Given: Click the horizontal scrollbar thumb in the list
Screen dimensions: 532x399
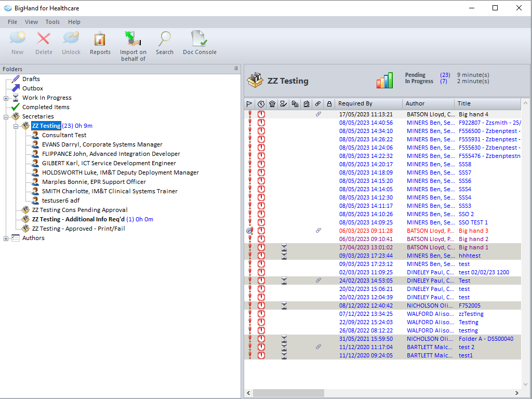Looking at the screenshot, I should pyautogui.click(x=288, y=393).
